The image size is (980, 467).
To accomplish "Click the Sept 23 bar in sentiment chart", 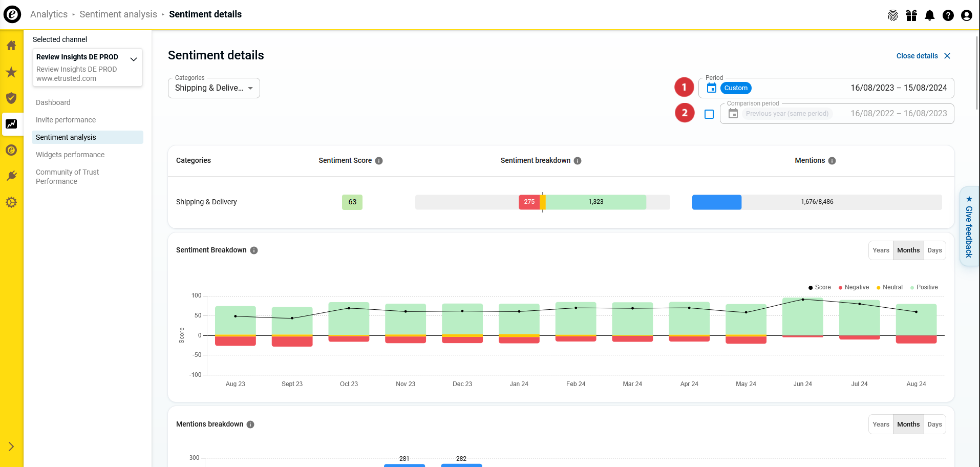I will (292, 327).
